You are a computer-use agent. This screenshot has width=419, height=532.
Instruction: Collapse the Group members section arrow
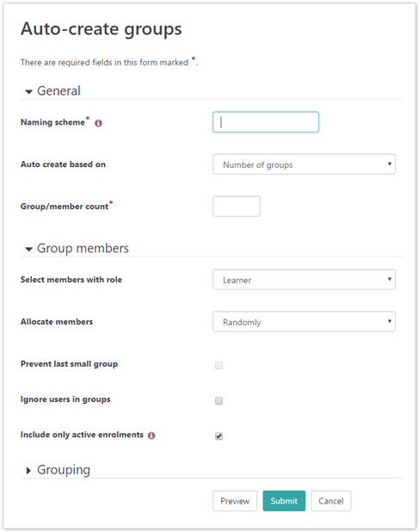coord(28,250)
